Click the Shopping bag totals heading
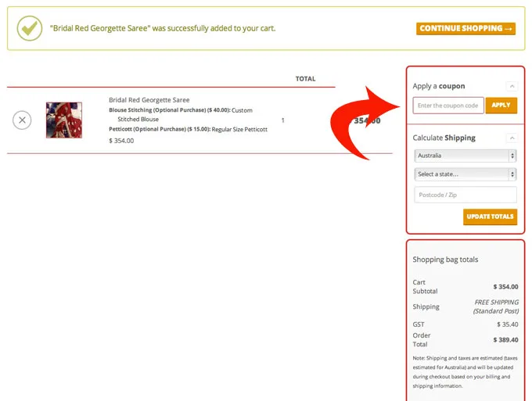This screenshot has height=401, width=532. (445, 260)
